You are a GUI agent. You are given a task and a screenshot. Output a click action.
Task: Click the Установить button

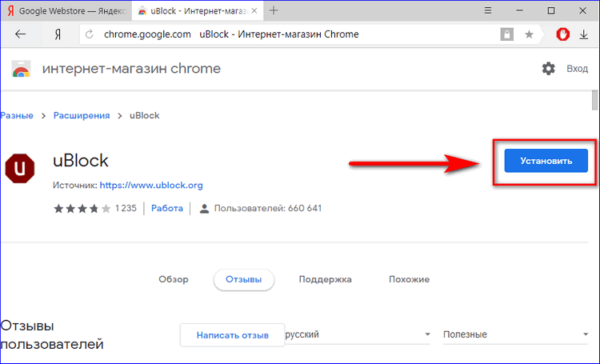[546, 161]
